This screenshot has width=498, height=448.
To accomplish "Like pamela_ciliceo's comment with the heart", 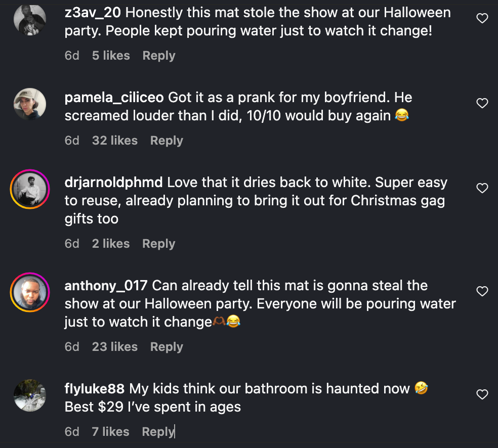I will tap(482, 103).
